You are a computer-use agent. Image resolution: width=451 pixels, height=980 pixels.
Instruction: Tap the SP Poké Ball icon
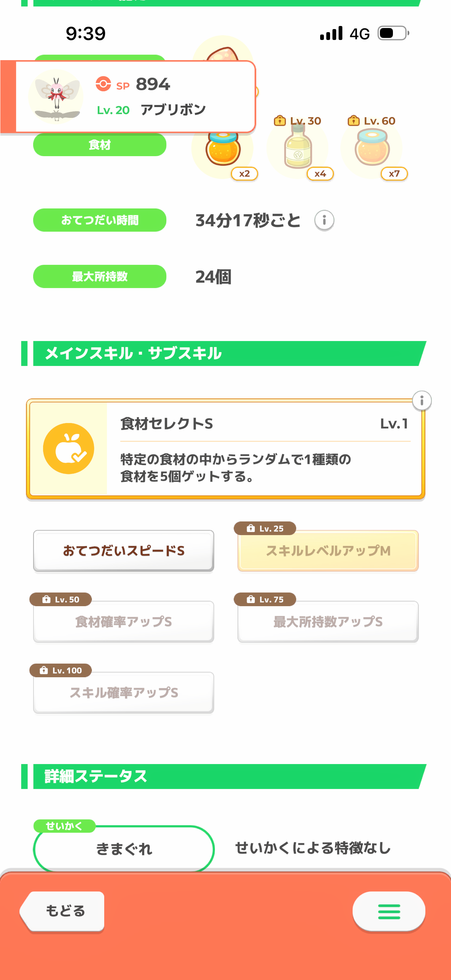(x=103, y=84)
